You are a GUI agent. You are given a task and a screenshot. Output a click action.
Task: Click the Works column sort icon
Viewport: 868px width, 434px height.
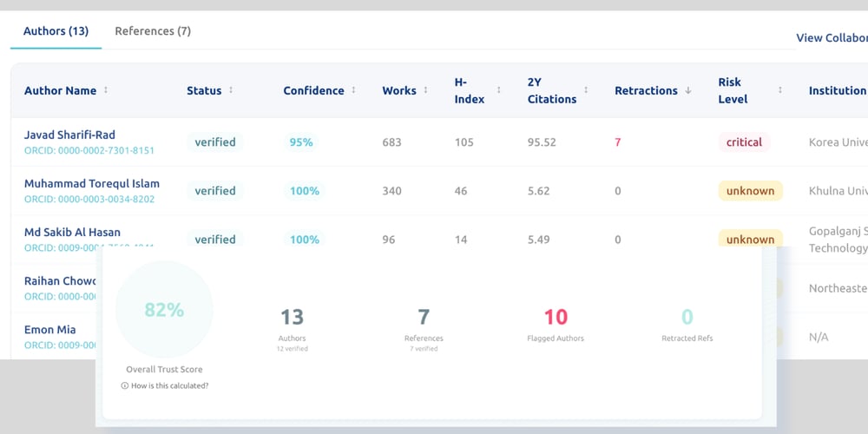(425, 90)
